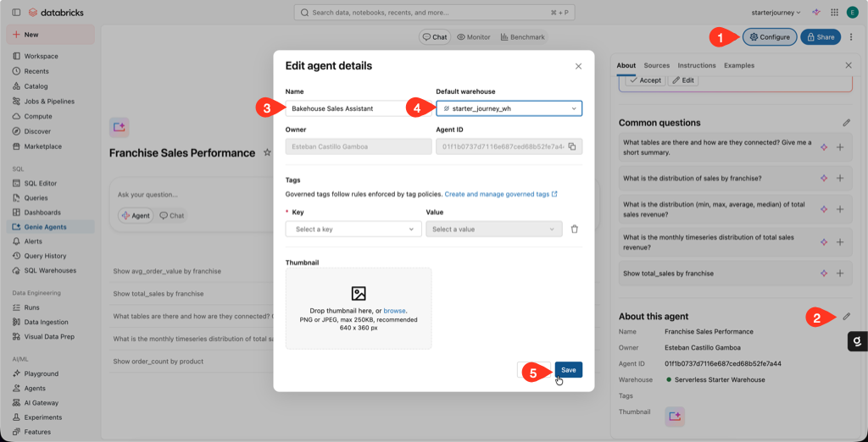Open the user avatar E menu
The width and height of the screenshot is (868, 442).
[x=853, y=12]
